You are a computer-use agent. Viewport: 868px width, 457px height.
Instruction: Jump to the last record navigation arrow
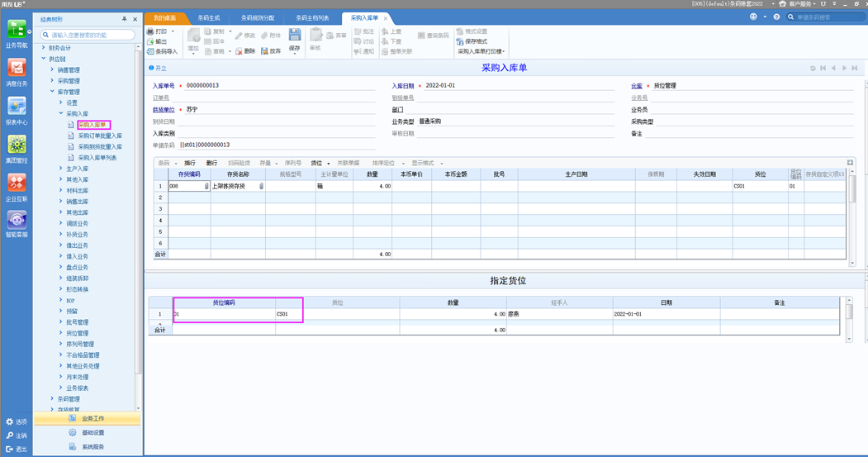click(854, 68)
